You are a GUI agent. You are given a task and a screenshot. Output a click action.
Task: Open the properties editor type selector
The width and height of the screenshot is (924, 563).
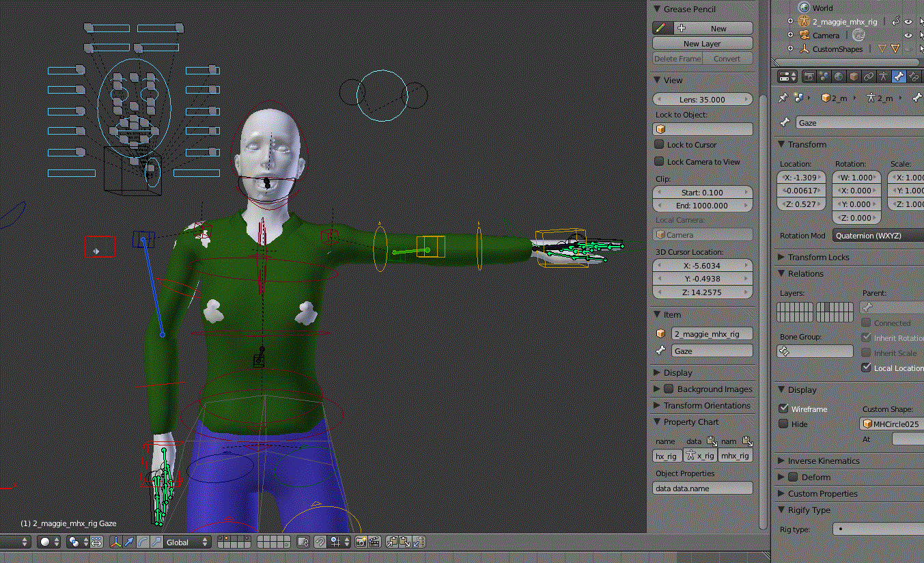pos(788,77)
